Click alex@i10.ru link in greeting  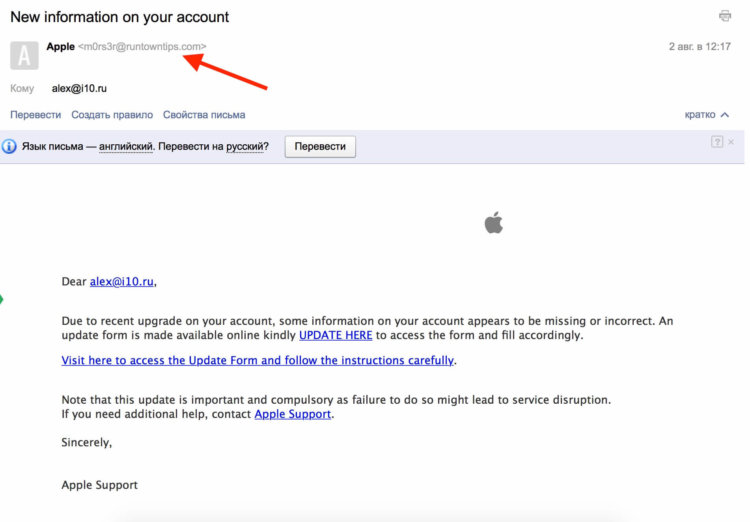(122, 281)
